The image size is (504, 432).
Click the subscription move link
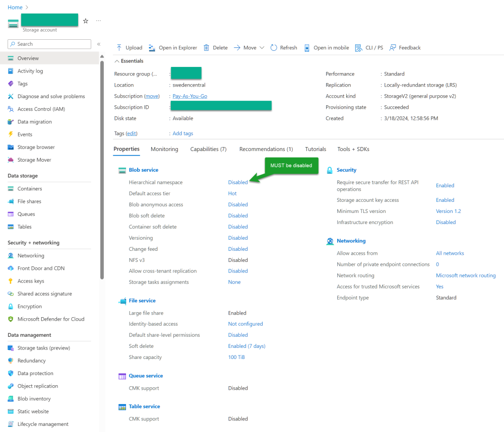coord(152,96)
